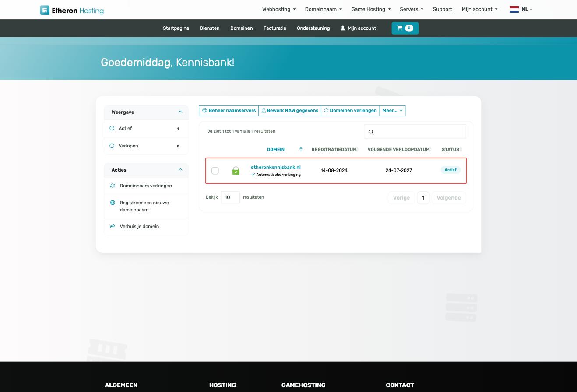Click the Vorige pagination button
This screenshot has height=392, width=577.
[401, 198]
